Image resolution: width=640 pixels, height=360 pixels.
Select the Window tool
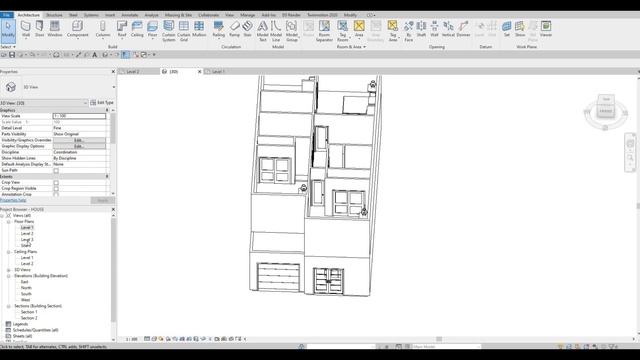click(55, 29)
